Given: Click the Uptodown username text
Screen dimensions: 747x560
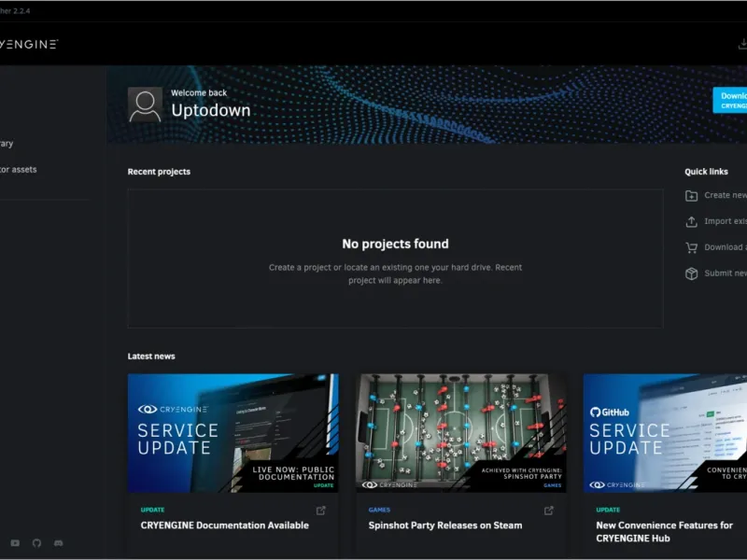Looking at the screenshot, I should point(211,110).
